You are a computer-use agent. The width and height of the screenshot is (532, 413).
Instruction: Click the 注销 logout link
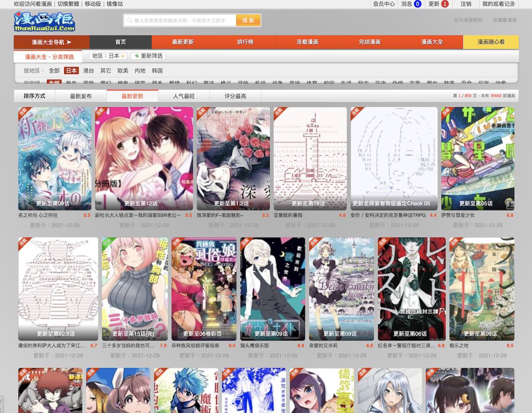coord(466,4)
